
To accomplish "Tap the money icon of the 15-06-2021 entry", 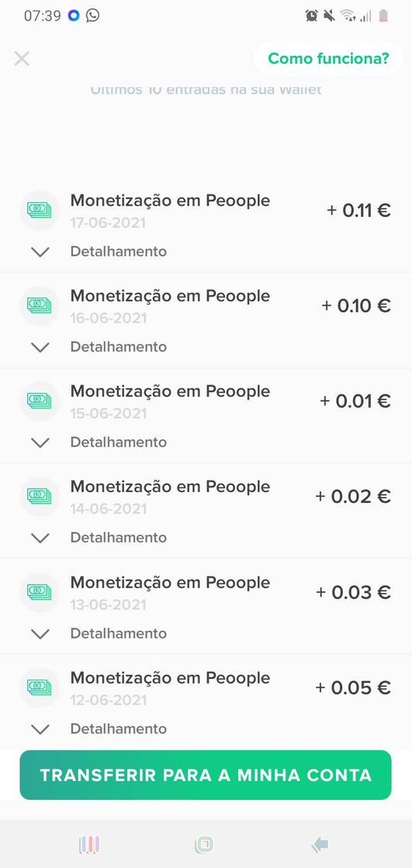I will 40,401.
